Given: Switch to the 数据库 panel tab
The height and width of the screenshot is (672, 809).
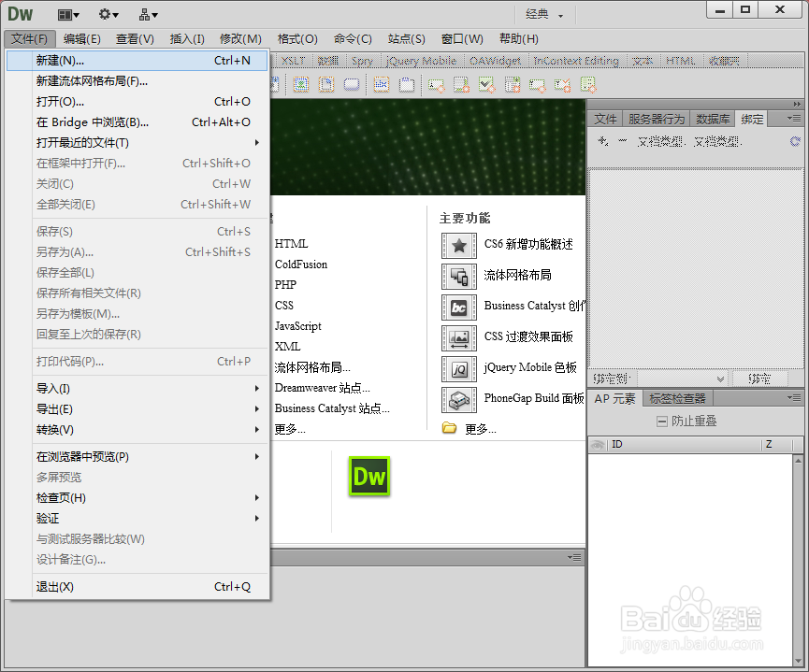Looking at the screenshot, I should (x=713, y=119).
